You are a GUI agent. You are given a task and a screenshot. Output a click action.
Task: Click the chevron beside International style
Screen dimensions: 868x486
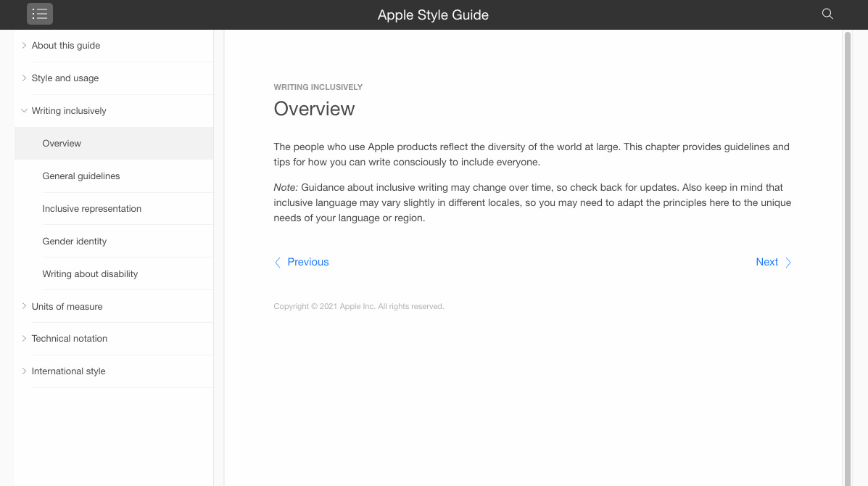[24, 371]
